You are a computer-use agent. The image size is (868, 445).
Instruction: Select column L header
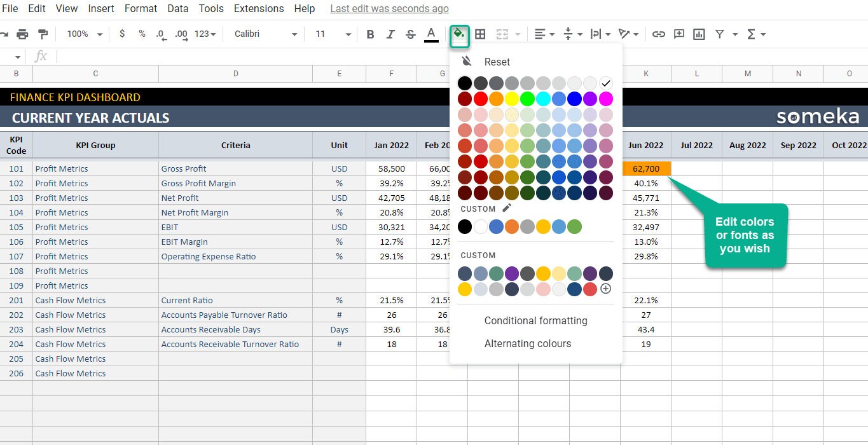click(x=696, y=74)
